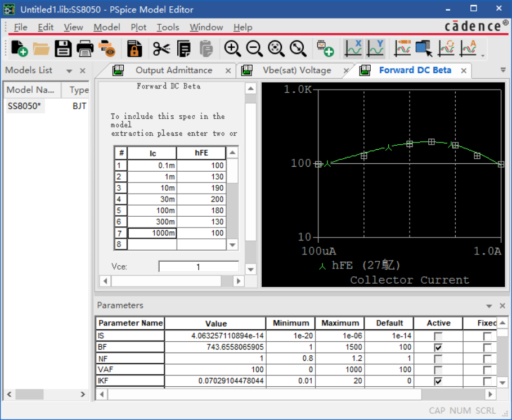512x420 pixels.
Task: Open the File menu
Action: tap(21, 27)
